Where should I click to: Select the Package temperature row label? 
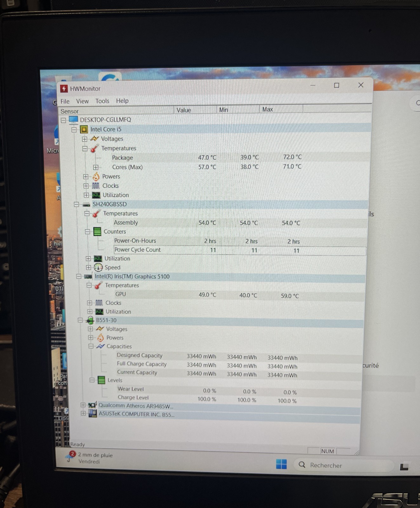(x=122, y=158)
